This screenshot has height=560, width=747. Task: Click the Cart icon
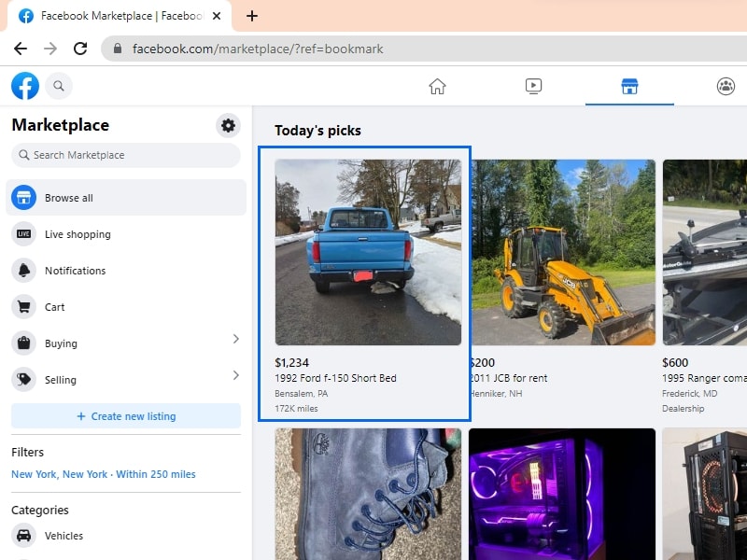point(24,307)
